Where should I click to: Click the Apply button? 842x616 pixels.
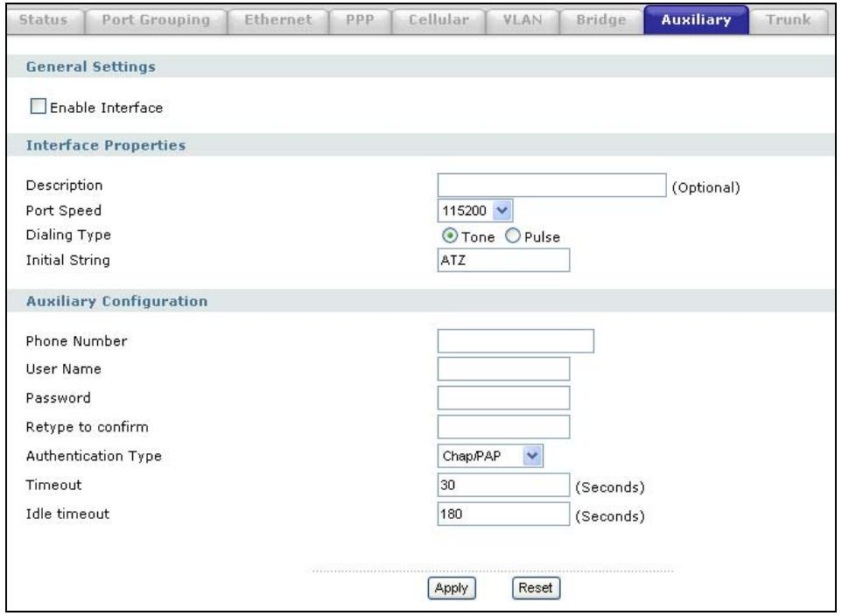[x=452, y=588]
